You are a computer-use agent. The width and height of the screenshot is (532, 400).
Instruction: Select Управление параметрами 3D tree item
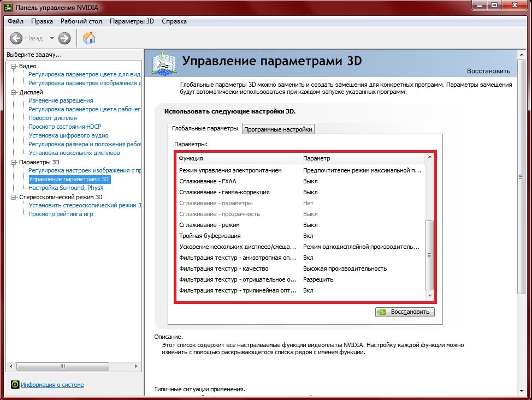coord(69,180)
